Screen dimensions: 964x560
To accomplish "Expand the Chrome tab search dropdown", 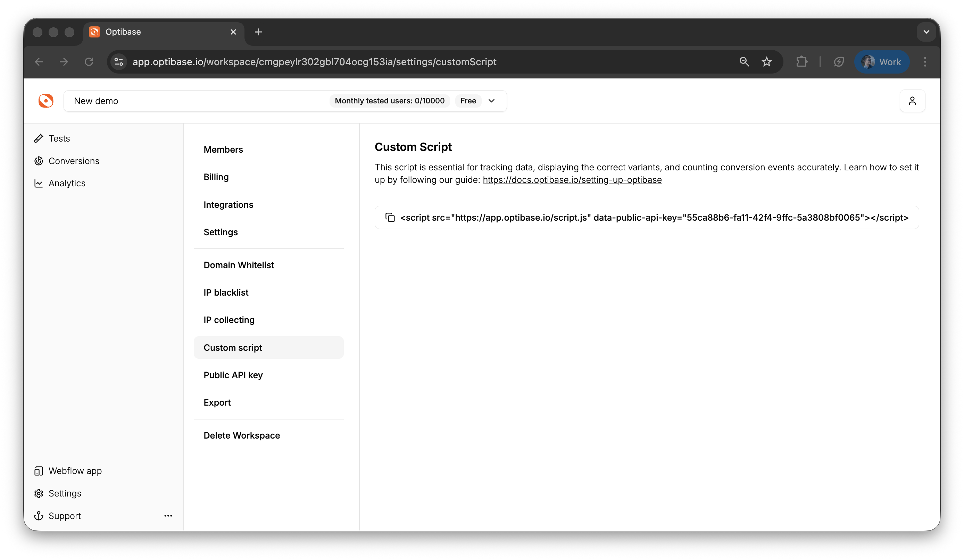I will click(x=926, y=32).
